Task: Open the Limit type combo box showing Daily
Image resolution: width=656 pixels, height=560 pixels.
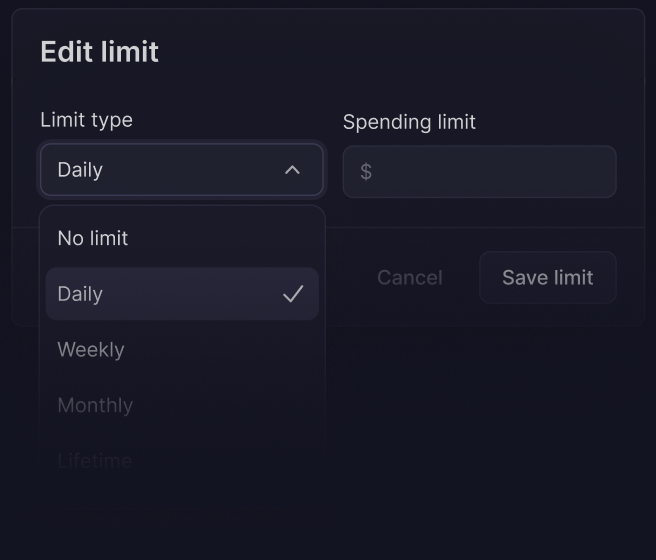Action: (x=181, y=170)
